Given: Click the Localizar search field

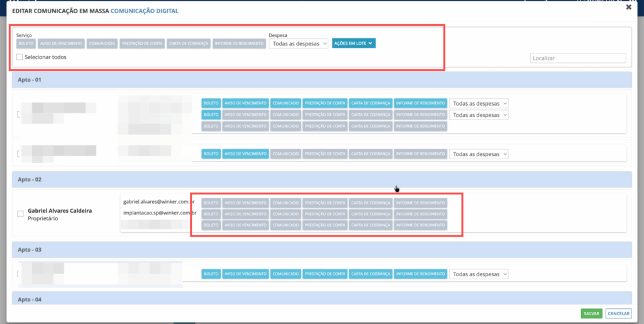Looking at the screenshot, I should click(x=578, y=58).
